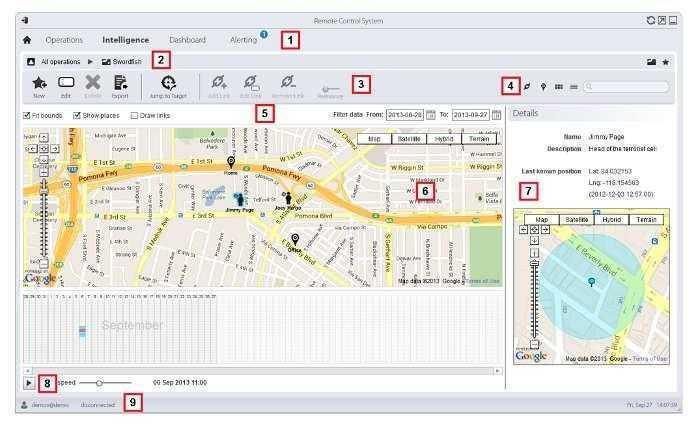The width and height of the screenshot is (700, 424).
Task: Click the Details mini map zoom slider
Action: coord(534,299)
